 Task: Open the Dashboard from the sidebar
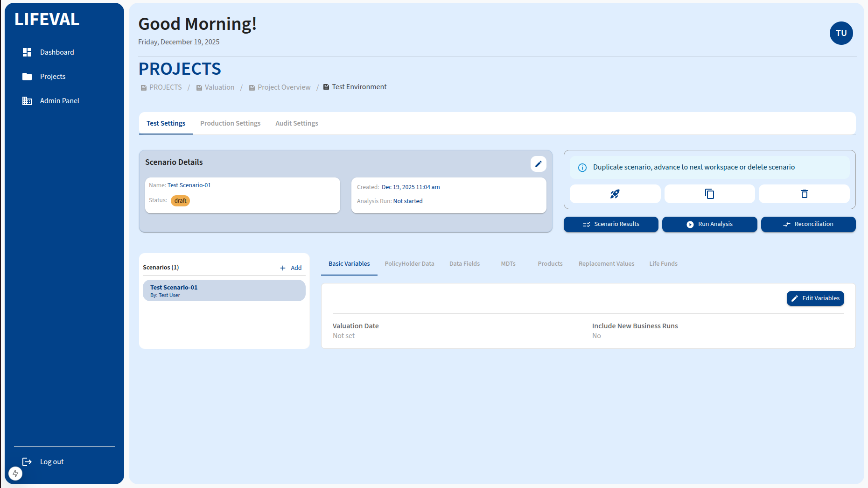(56, 52)
